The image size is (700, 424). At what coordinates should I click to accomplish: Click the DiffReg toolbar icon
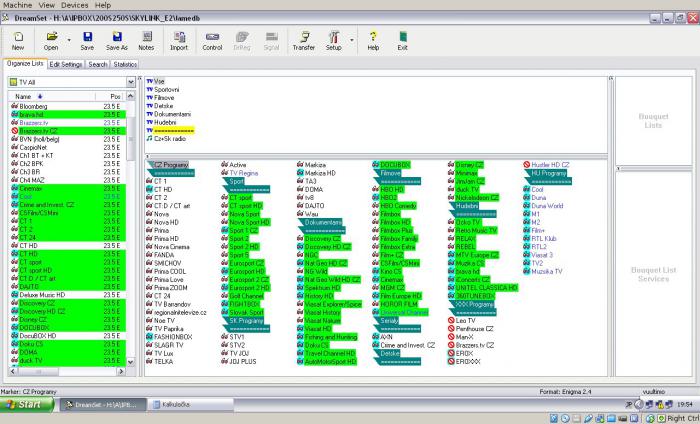point(242,41)
